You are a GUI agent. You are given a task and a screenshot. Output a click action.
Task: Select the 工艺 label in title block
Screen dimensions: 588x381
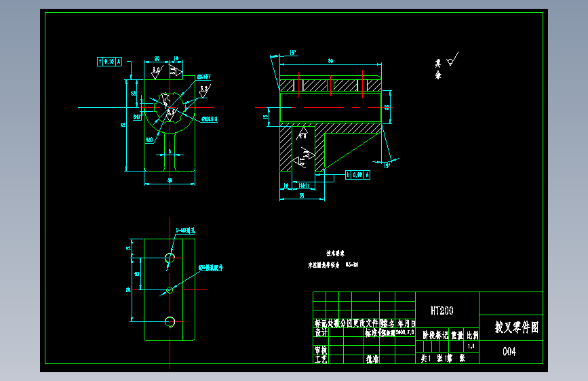click(x=321, y=359)
